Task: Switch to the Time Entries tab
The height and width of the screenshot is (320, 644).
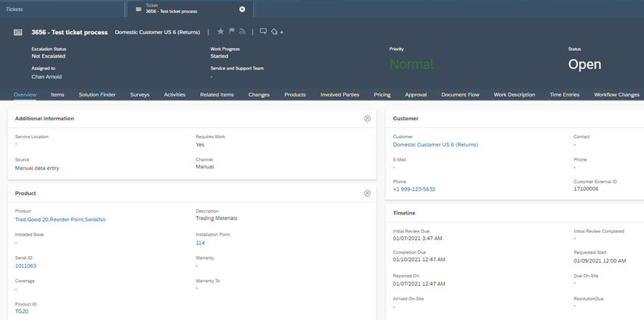Action: (564, 95)
